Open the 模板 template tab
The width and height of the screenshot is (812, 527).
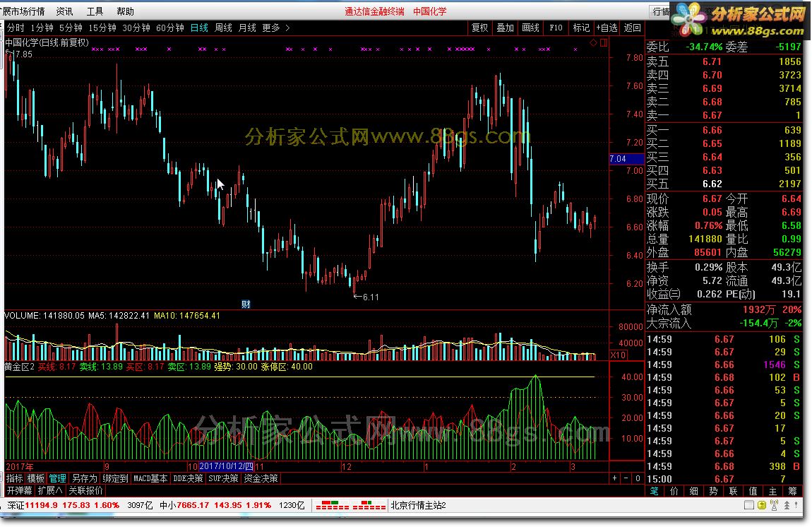click(36, 478)
